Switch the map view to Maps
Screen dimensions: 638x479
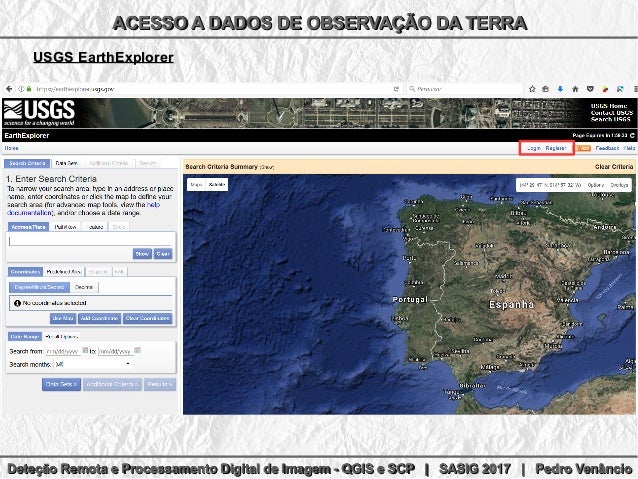196,185
